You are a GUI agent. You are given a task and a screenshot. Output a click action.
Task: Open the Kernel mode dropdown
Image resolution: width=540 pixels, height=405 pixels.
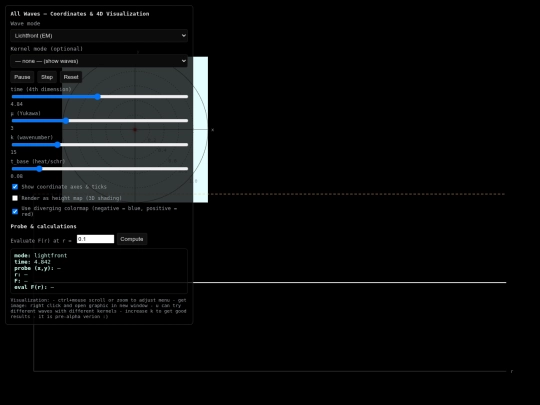click(99, 61)
